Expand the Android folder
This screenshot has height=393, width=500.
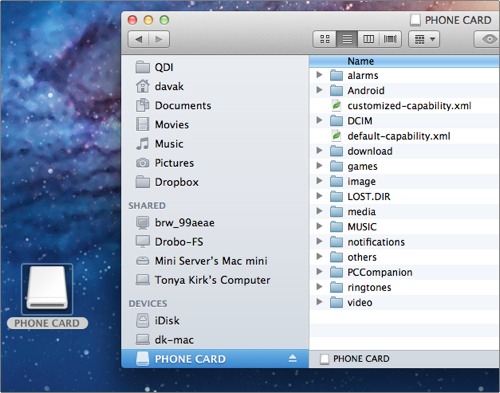click(319, 90)
